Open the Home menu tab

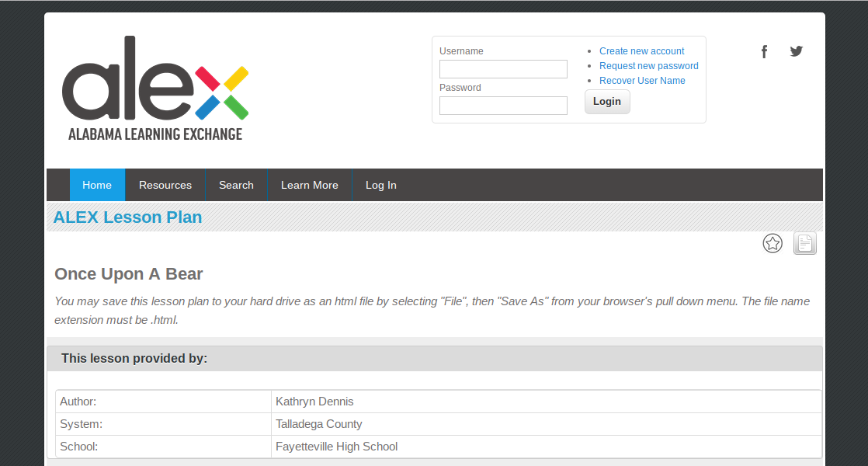coord(97,185)
